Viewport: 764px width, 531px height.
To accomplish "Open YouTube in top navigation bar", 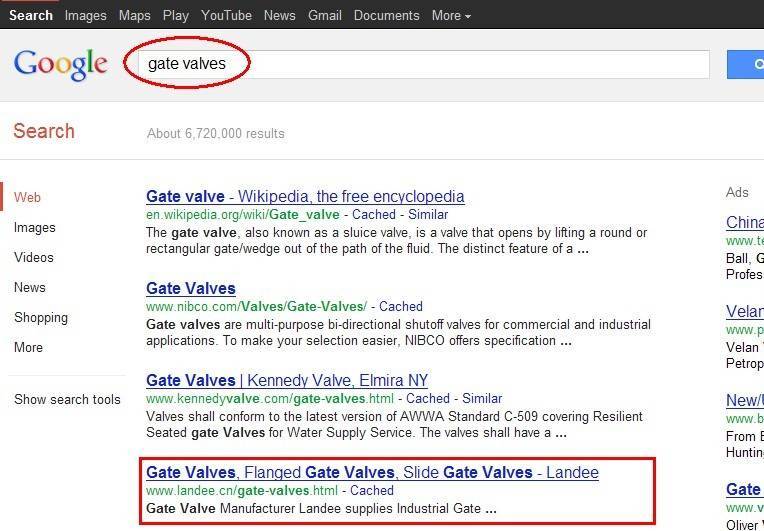I will (226, 15).
